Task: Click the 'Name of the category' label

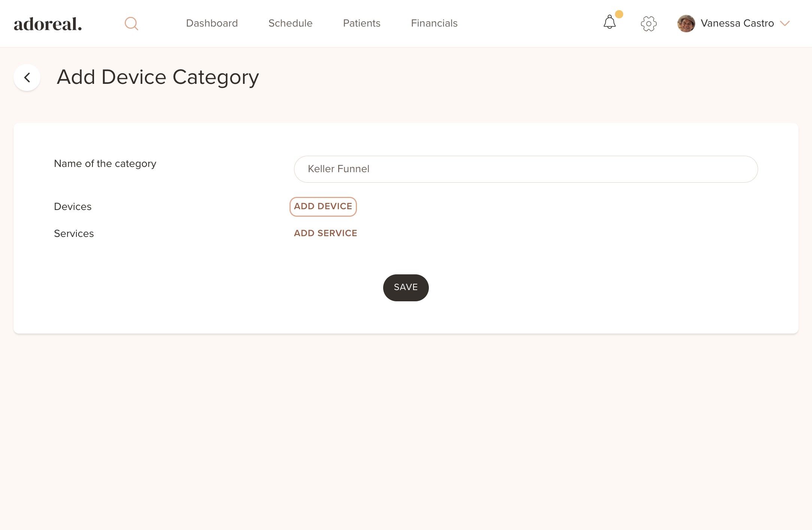Action: [105, 164]
